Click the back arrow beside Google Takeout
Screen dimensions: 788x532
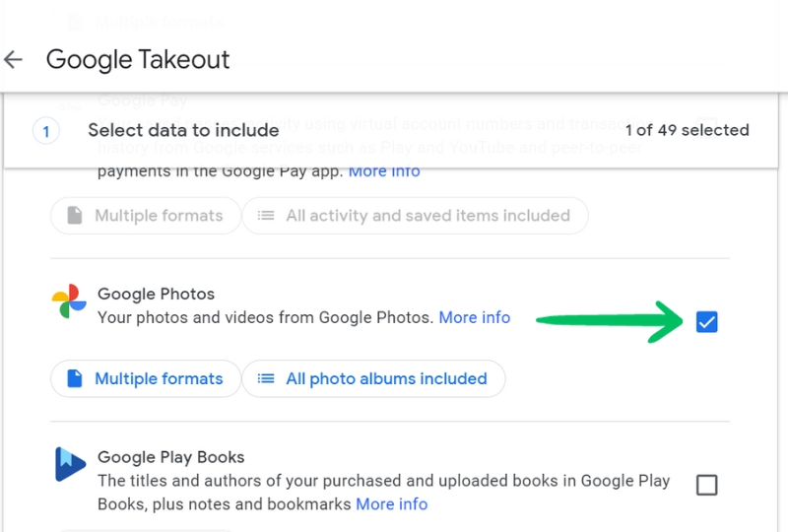(x=14, y=59)
